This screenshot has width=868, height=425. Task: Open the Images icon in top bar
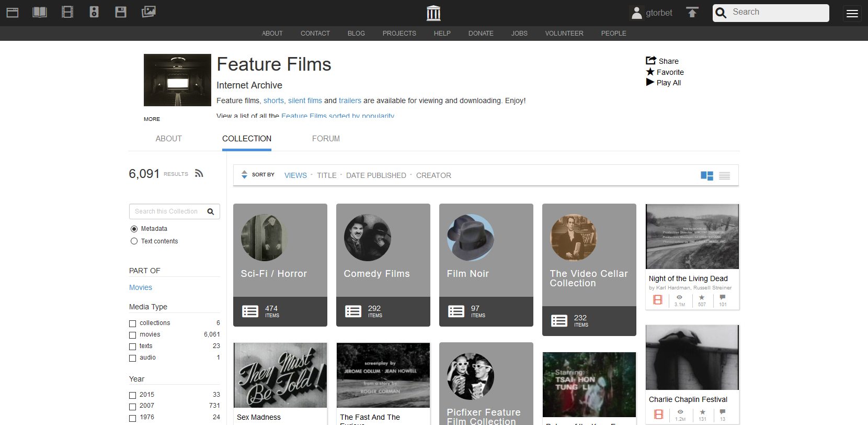pyautogui.click(x=149, y=12)
